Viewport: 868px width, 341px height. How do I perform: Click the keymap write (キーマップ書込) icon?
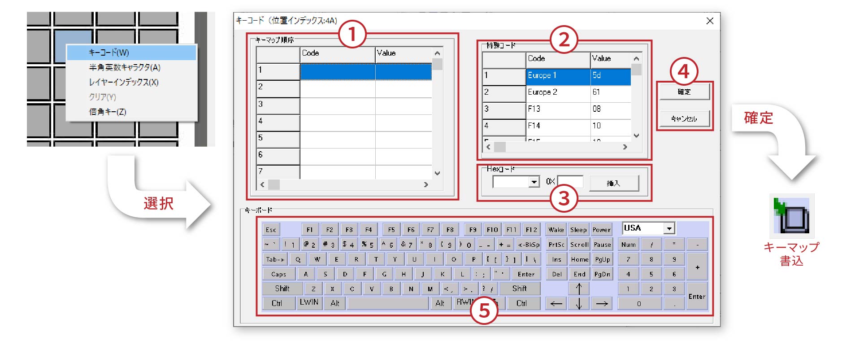792,216
